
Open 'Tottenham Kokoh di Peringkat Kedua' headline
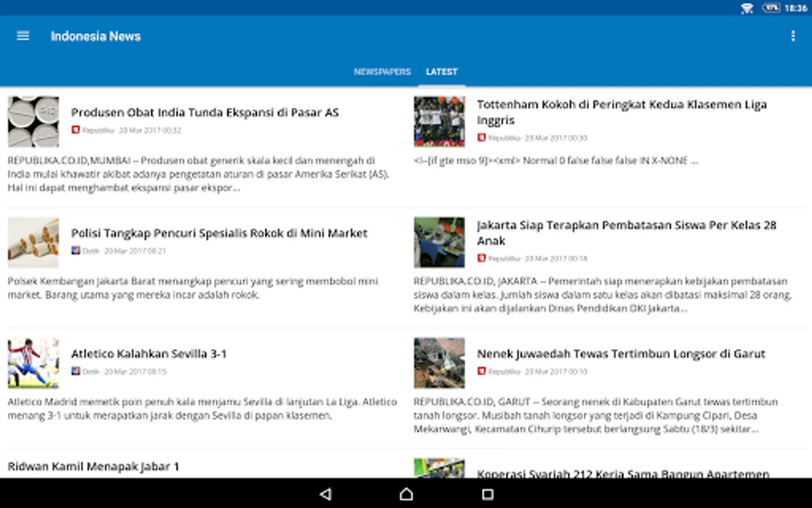(622, 112)
